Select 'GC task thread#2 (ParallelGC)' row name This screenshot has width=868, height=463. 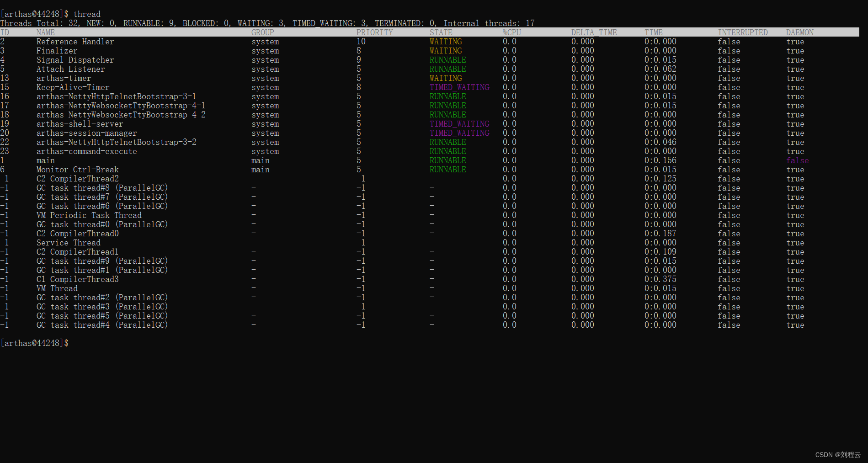pos(102,298)
